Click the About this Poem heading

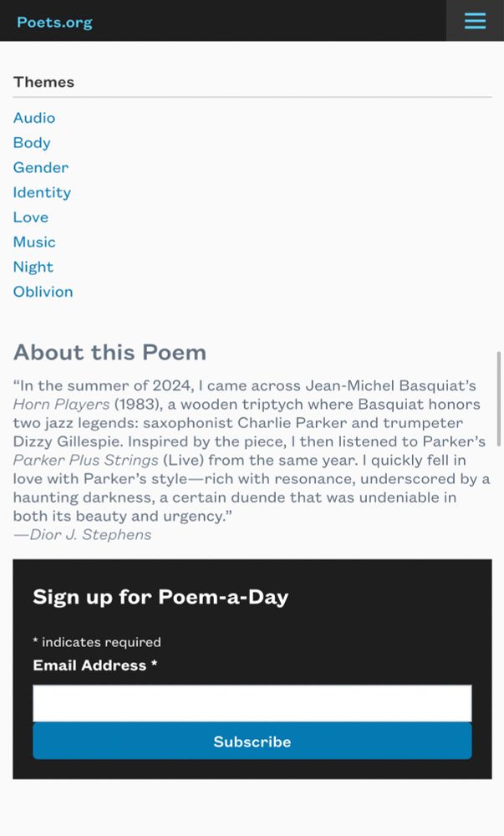point(109,353)
